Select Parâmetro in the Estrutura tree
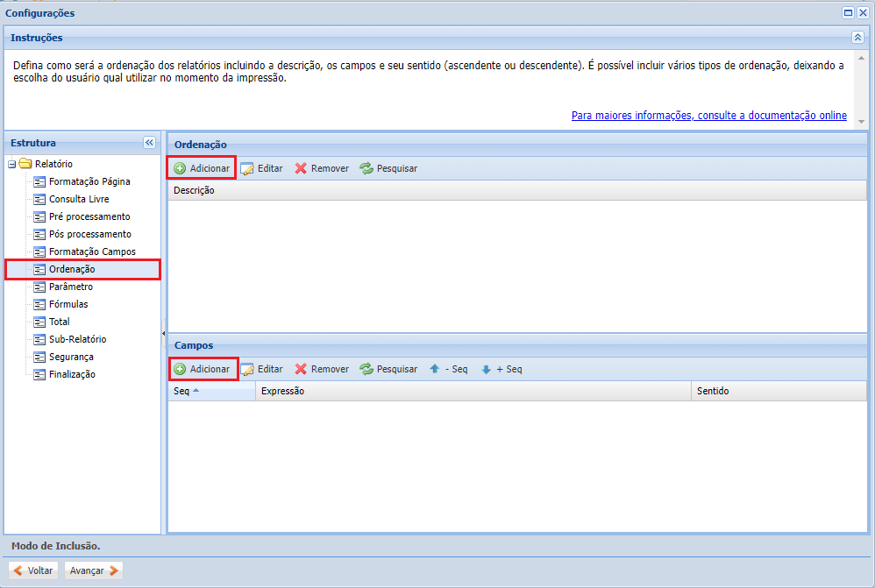The height and width of the screenshot is (588, 875). coord(72,287)
